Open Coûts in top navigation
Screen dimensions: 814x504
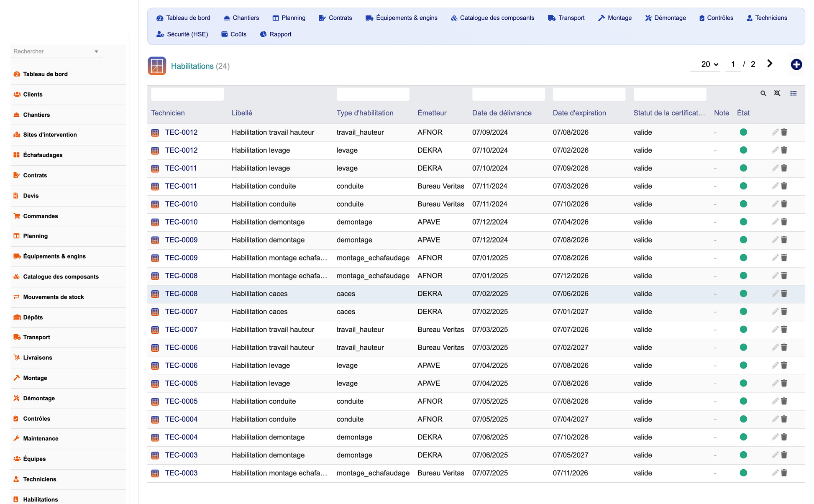[x=234, y=34]
